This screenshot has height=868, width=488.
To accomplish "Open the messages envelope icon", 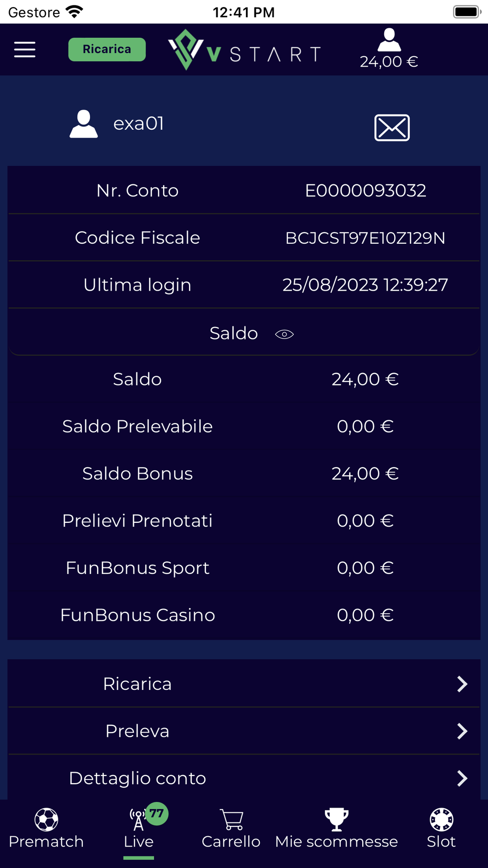I will click(392, 128).
